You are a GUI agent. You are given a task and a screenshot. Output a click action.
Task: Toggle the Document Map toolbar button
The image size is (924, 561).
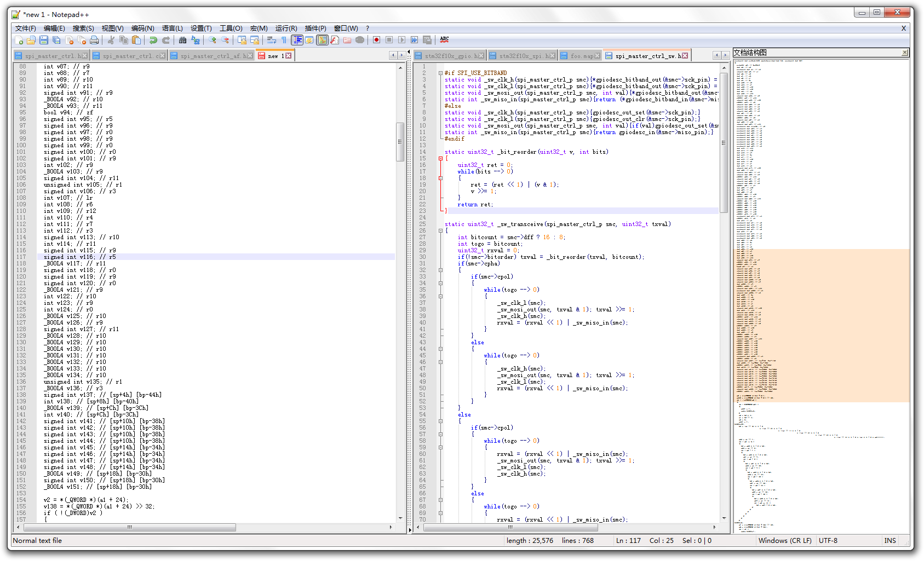[x=322, y=40]
